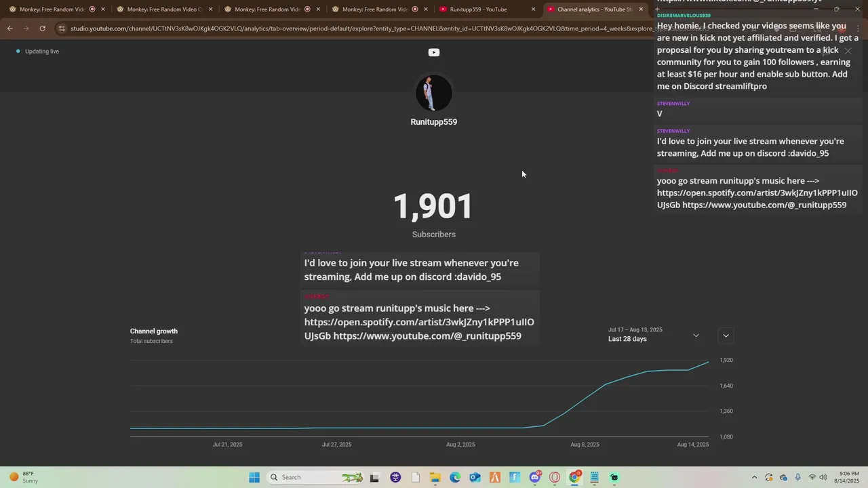
Task: Open Outlook from taskbar
Action: click(475, 477)
